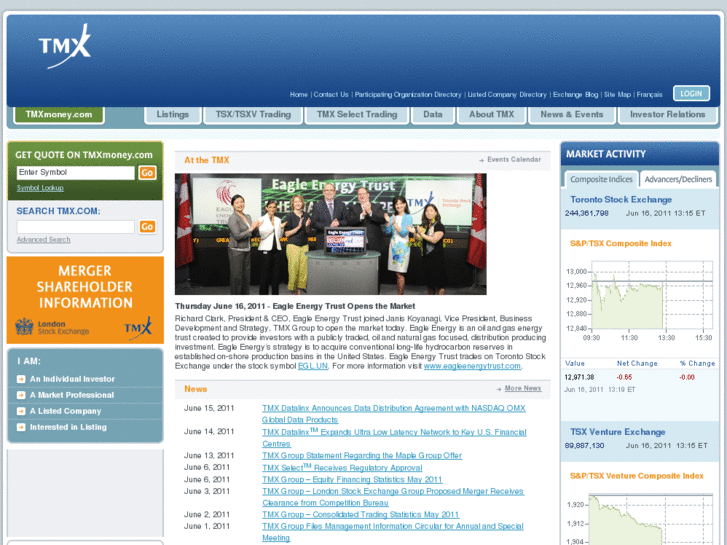This screenshot has width=727, height=545.
Task: Select An Individual Investor
Action: [72, 379]
